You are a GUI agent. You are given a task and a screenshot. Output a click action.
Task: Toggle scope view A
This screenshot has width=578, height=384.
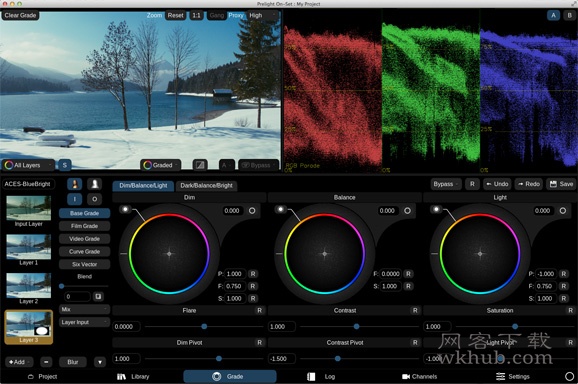(553, 15)
